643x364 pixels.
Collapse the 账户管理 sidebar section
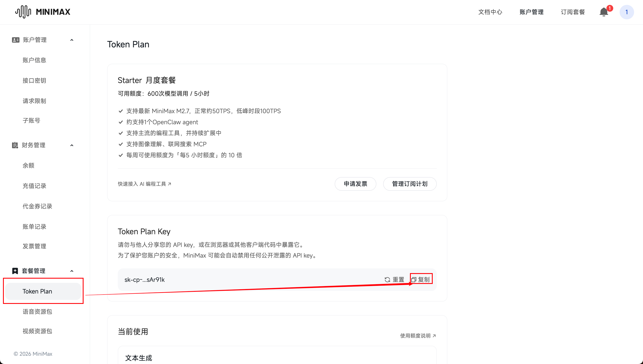[x=72, y=40]
